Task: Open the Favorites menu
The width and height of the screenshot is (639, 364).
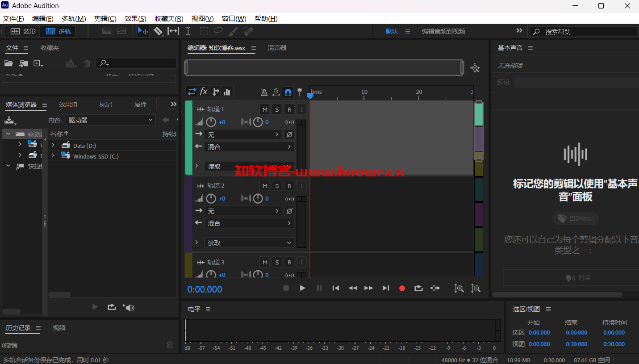Action: tap(169, 18)
